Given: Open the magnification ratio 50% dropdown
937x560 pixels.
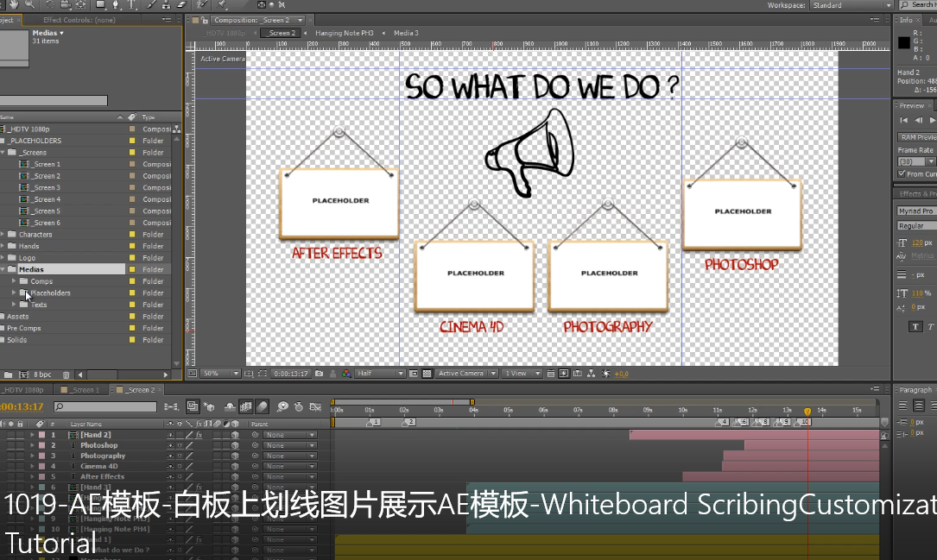Looking at the screenshot, I should point(219,374).
